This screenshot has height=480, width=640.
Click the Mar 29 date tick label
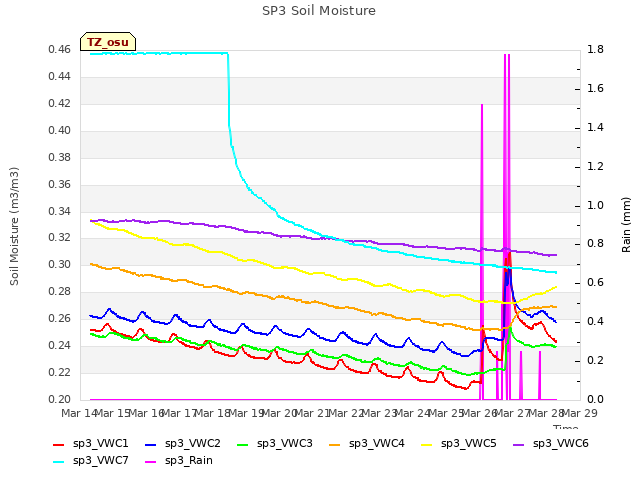click(x=580, y=413)
